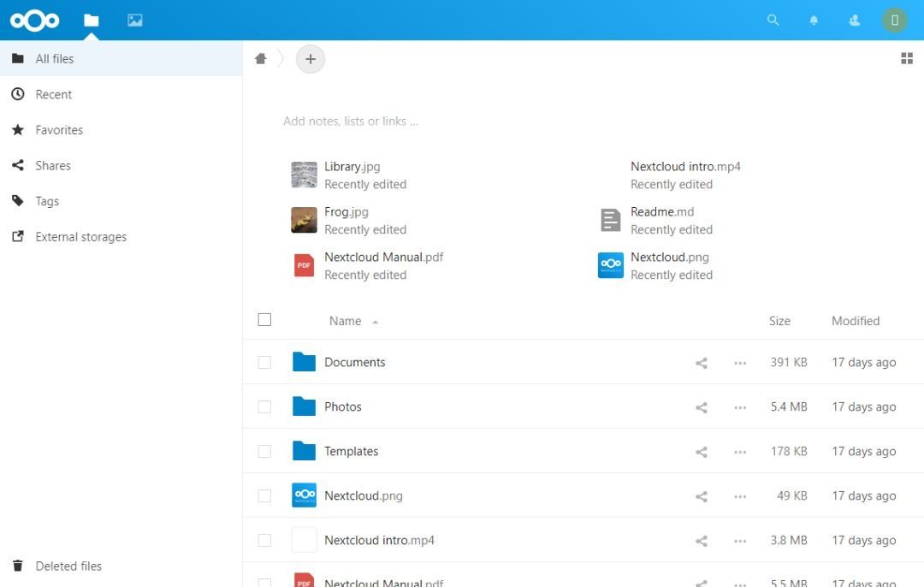Open more actions for Photos folder

pos(740,407)
